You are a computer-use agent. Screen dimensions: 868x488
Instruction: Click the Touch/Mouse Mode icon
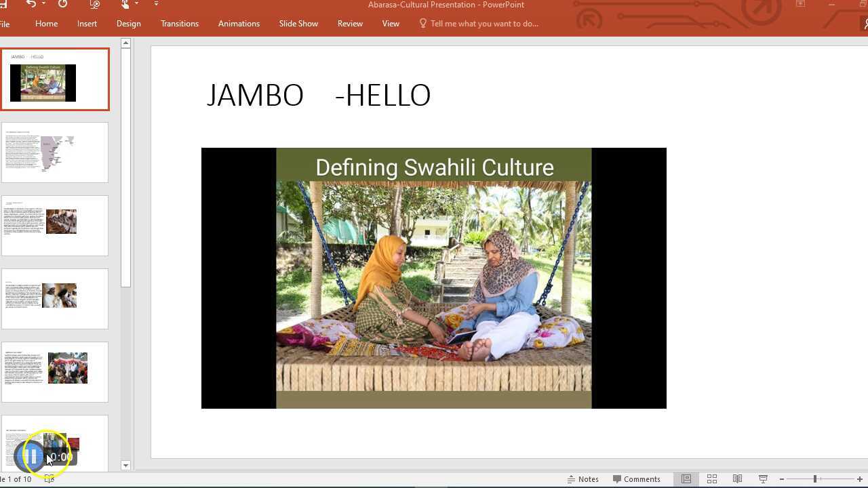[124, 4]
